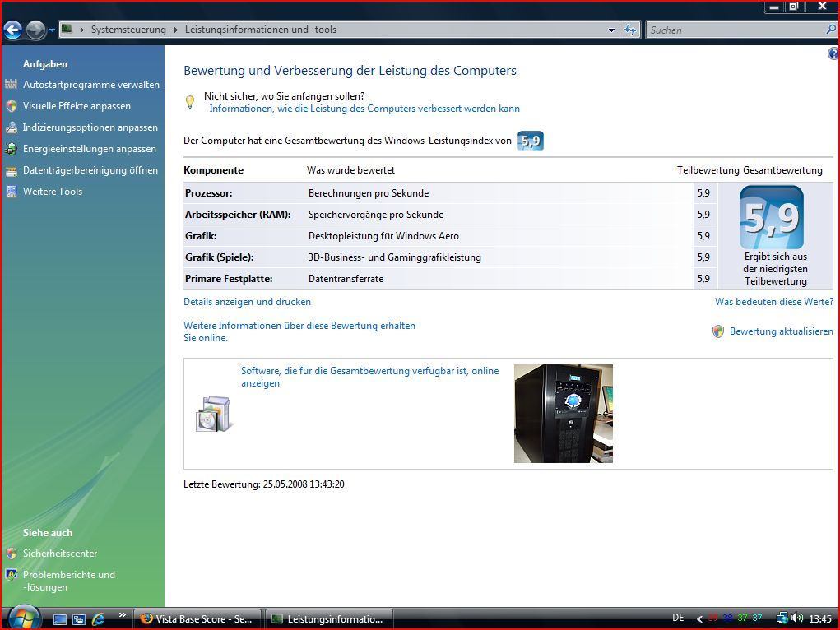Image resolution: width=840 pixels, height=630 pixels.
Task: Open Details anzeigen und drucken
Action: pyautogui.click(x=247, y=302)
